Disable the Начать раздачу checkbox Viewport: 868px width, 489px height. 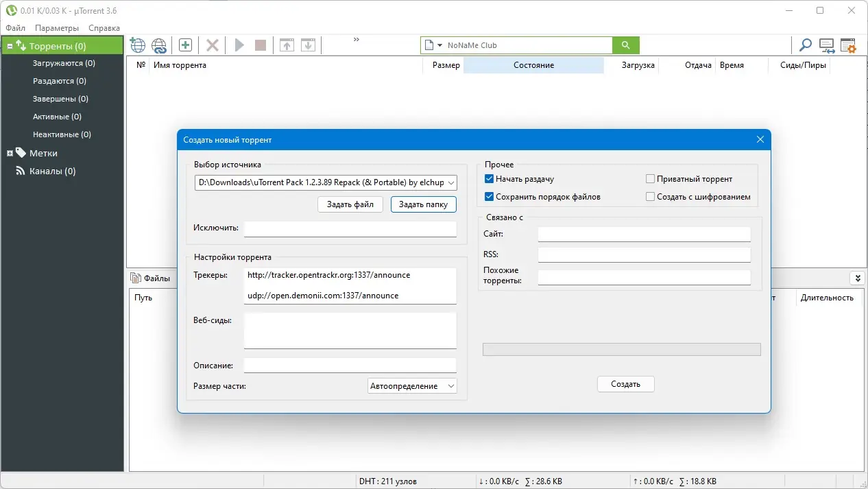tap(489, 178)
